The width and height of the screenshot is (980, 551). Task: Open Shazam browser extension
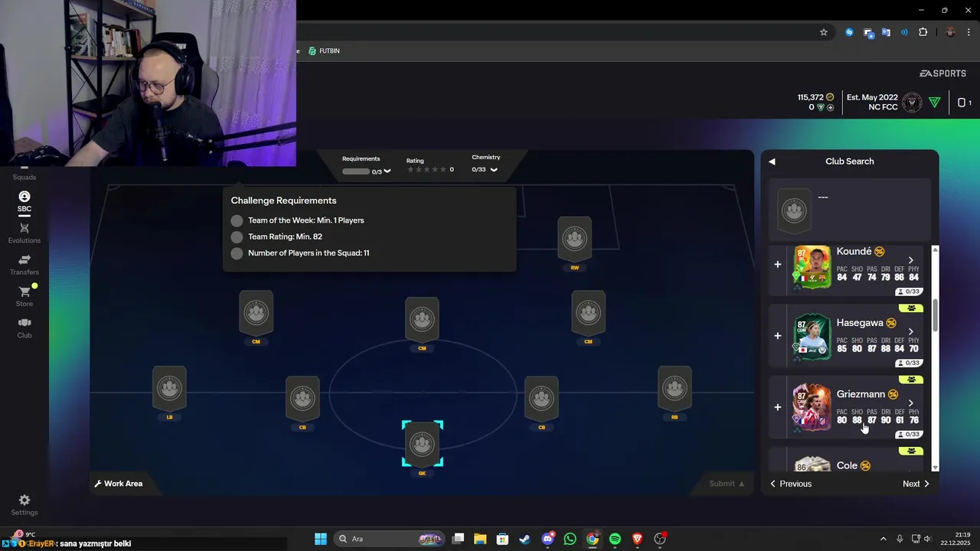[849, 32]
